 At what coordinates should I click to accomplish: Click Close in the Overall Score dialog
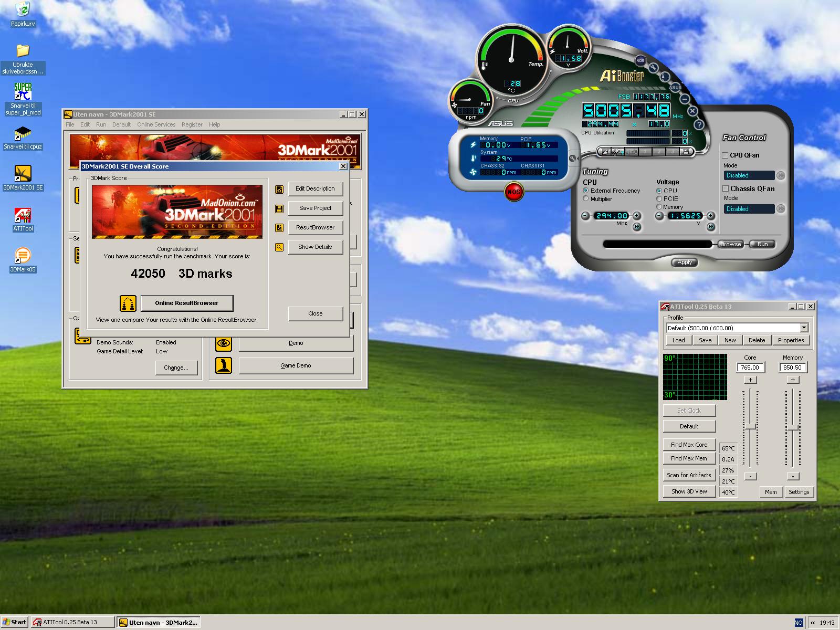point(315,313)
